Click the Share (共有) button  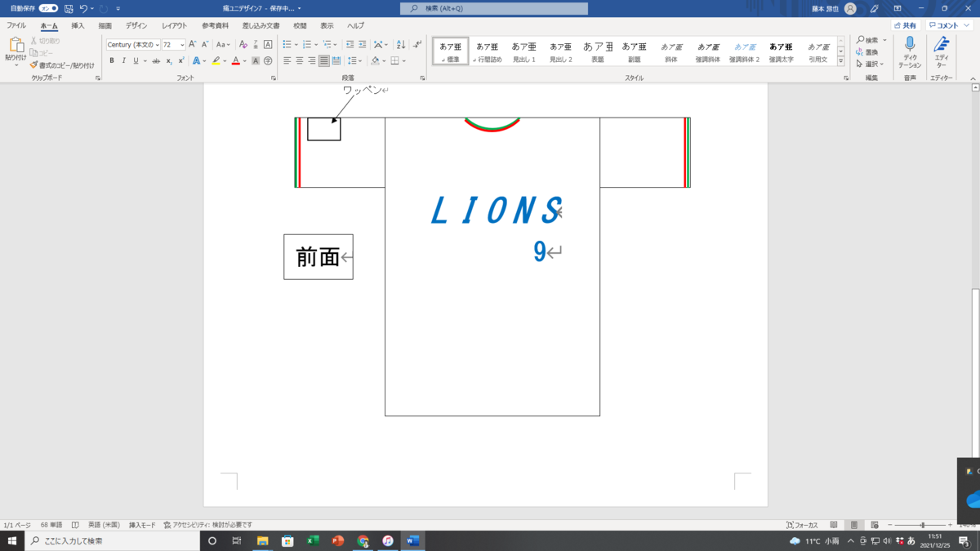coord(904,25)
